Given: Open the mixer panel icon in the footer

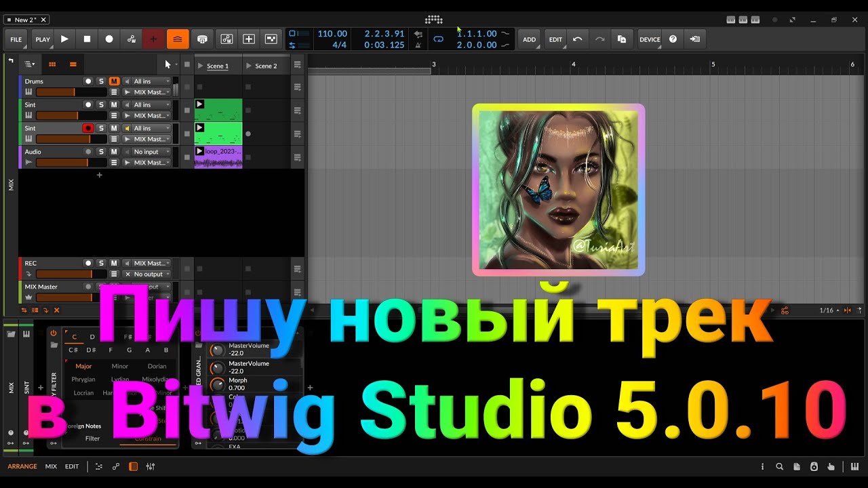Looking at the screenshot, I should pyautogui.click(x=151, y=466).
